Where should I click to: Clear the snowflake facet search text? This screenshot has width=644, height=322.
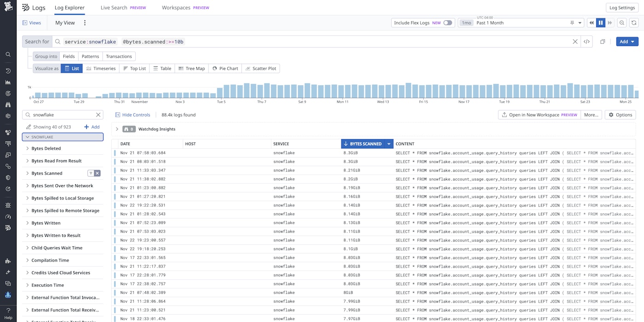[x=98, y=115]
